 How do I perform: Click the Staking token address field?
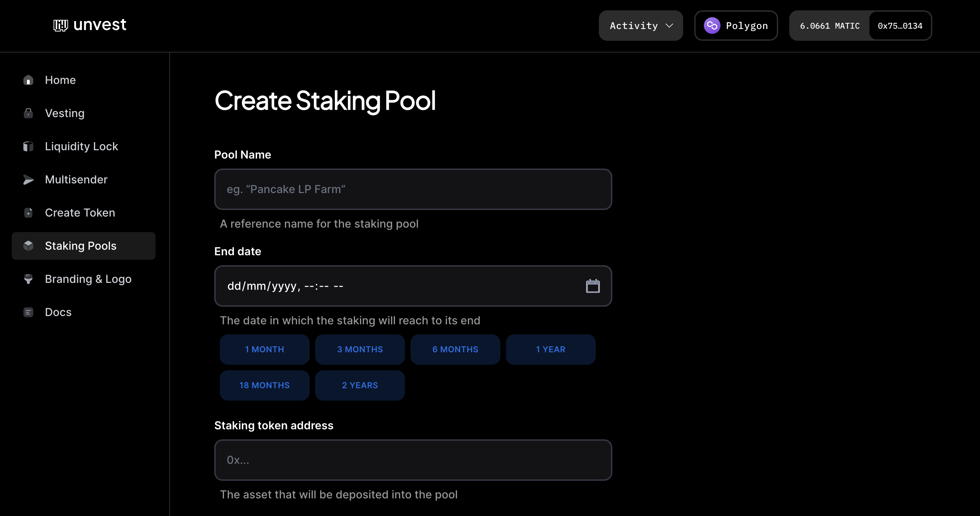[413, 460]
